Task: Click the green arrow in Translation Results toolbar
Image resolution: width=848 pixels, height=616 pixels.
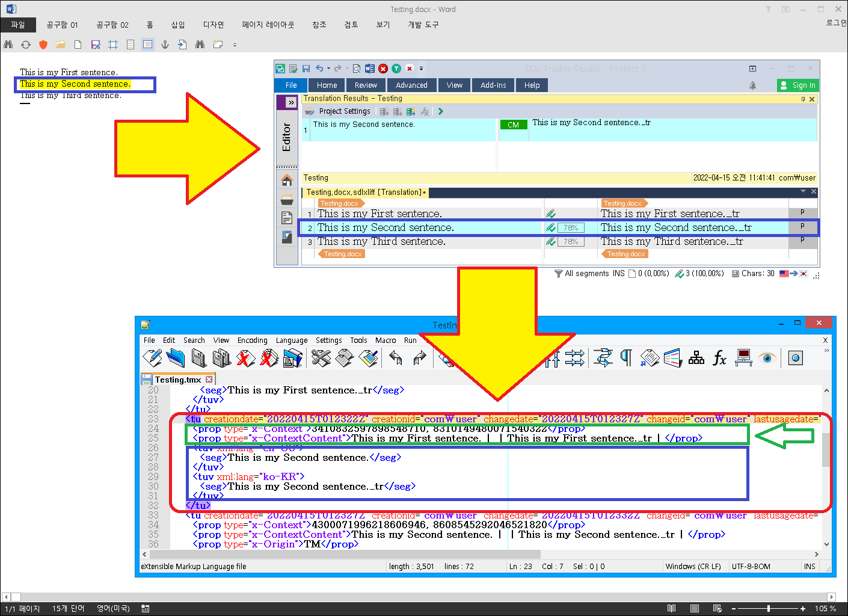Action: click(x=441, y=111)
